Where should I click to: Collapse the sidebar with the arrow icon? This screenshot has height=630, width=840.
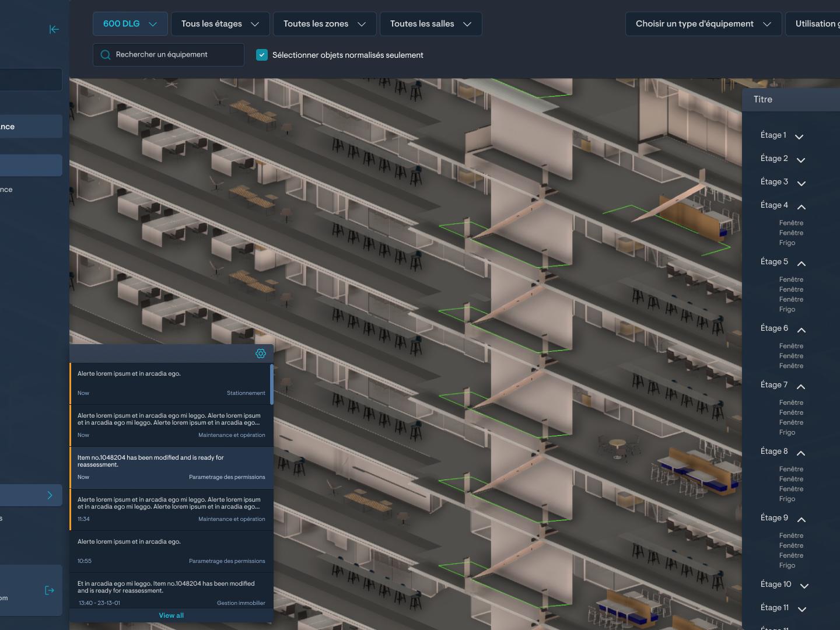click(x=54, y=29)
